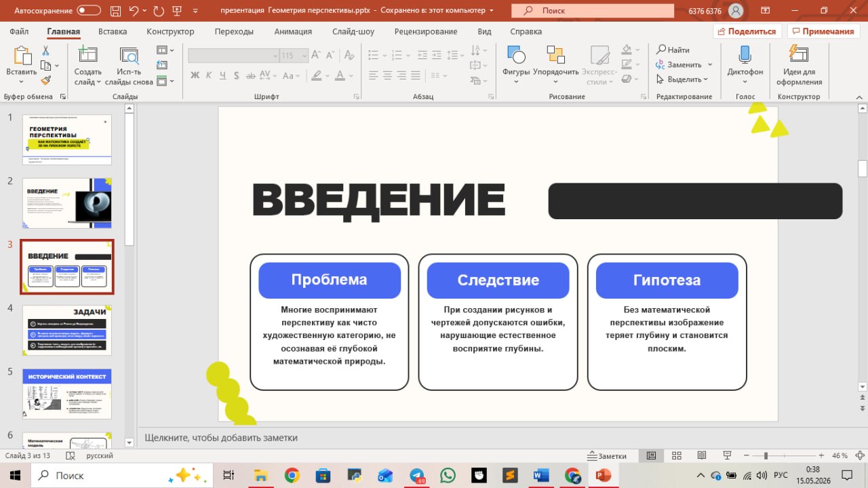Toggle italic formatting (К)

209,75
